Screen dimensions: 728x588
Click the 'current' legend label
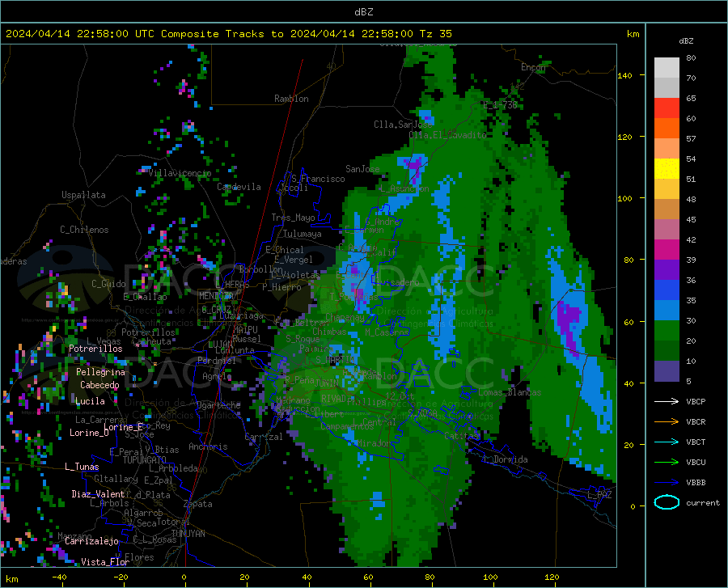[703, 502]
